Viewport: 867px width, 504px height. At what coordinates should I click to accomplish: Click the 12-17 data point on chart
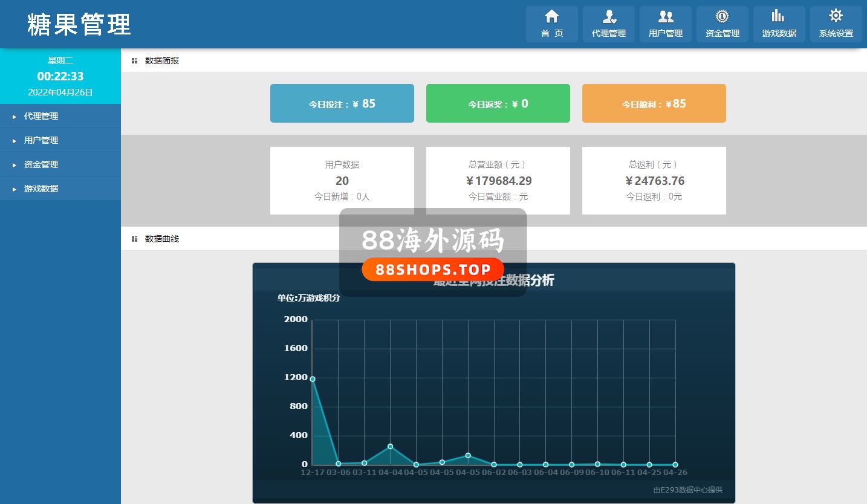pos(313,379)
